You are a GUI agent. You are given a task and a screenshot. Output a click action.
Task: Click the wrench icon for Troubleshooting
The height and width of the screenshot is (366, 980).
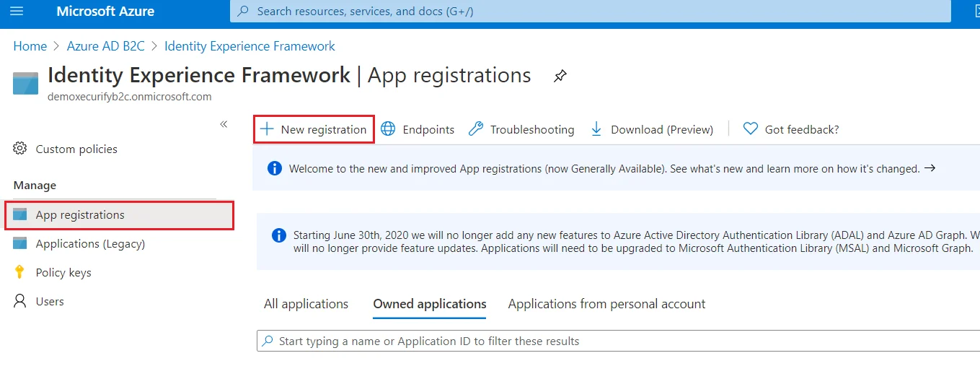[476, 129]
